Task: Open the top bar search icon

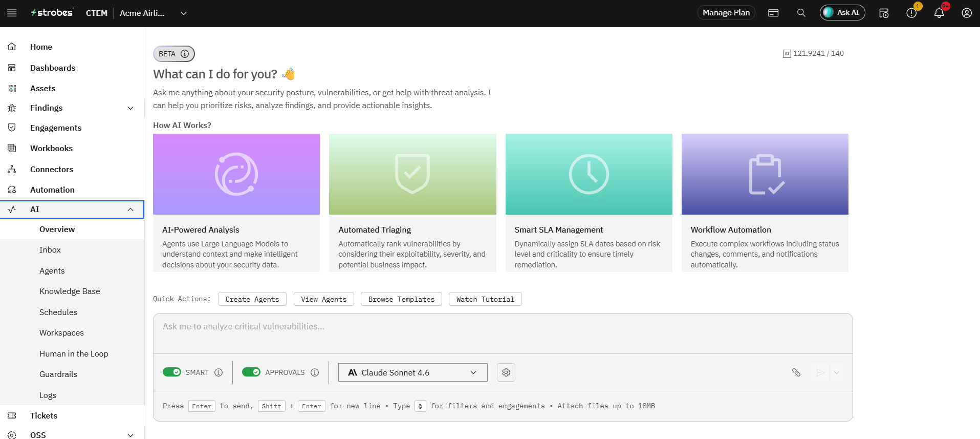Action: click(x=801, y=13)
